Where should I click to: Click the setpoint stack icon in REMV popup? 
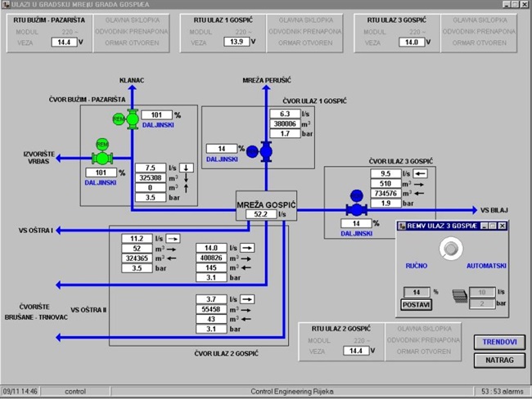click(x=460, y=296)
